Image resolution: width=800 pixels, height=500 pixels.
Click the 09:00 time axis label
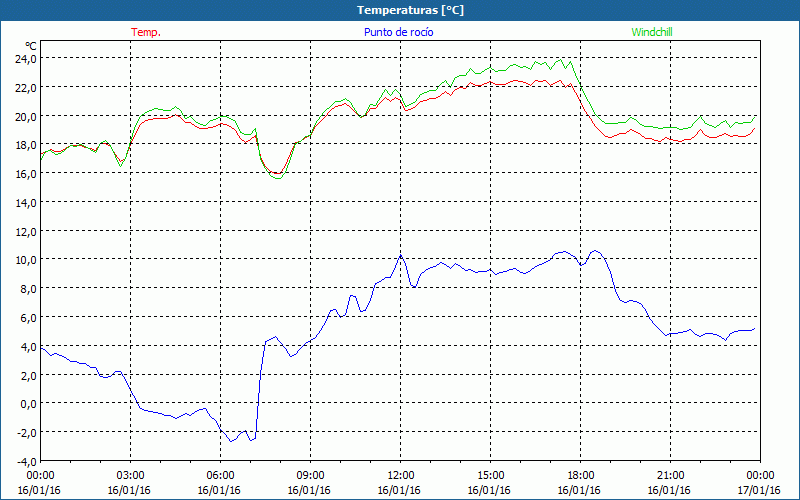(310, 476)
